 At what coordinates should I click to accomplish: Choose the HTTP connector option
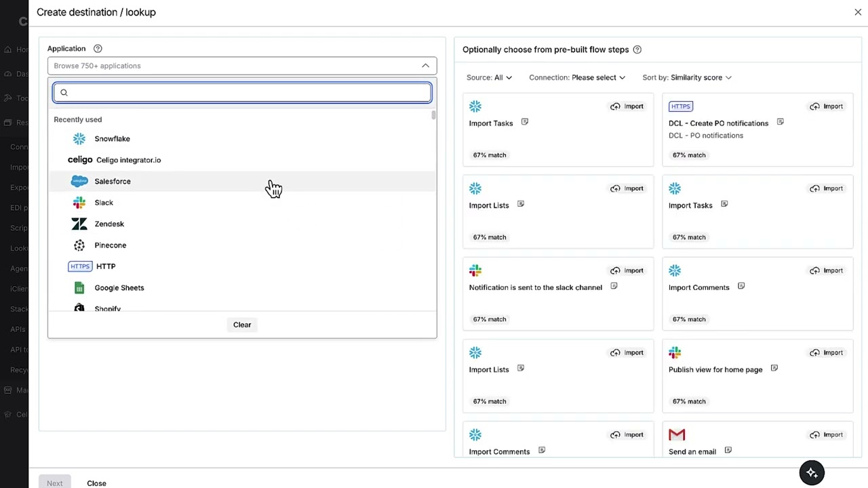pyautogui.click(x=242, y=266)
